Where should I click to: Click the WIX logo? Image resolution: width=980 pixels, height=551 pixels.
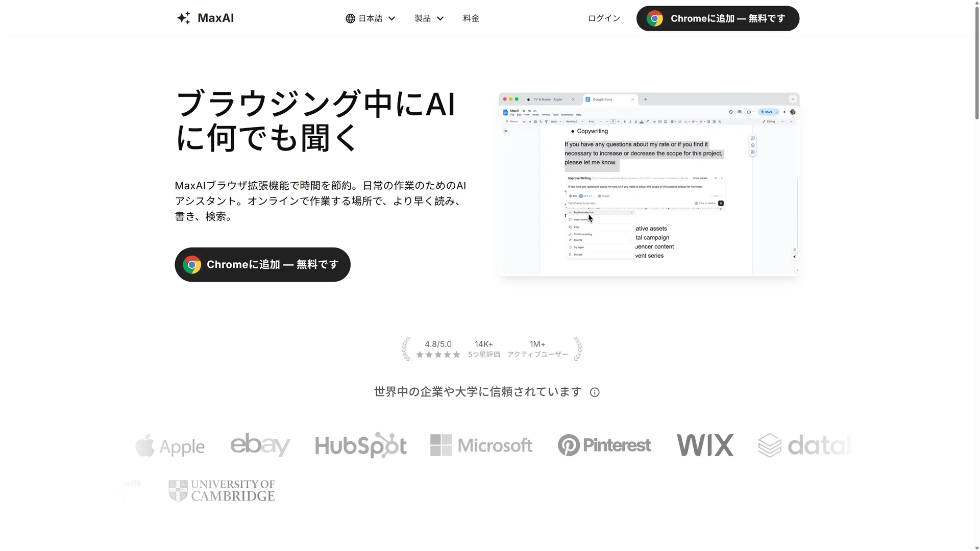click(705, 445)
